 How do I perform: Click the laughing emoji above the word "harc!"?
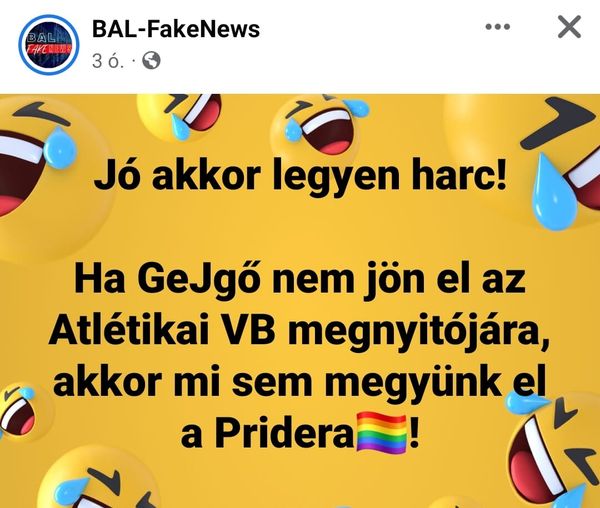point(320,126)
